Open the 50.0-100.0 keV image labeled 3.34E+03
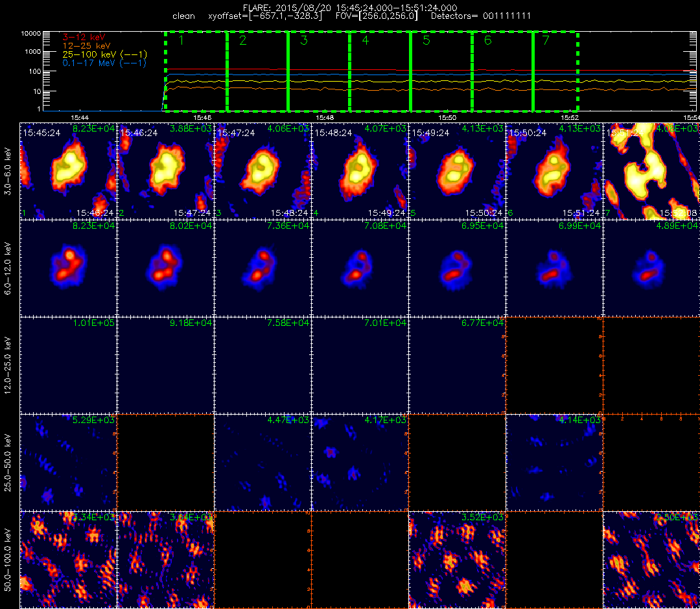700x609 pixels. click(x=68, y=560)
